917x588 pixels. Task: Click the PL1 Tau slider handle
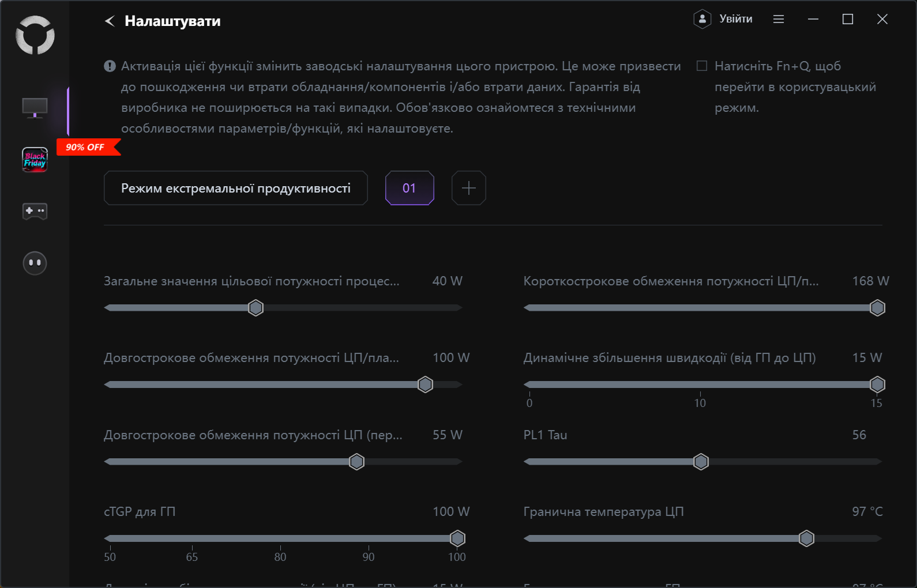701,462
